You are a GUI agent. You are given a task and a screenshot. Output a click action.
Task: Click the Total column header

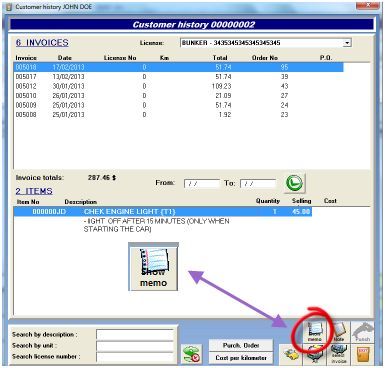pos(220,58)
